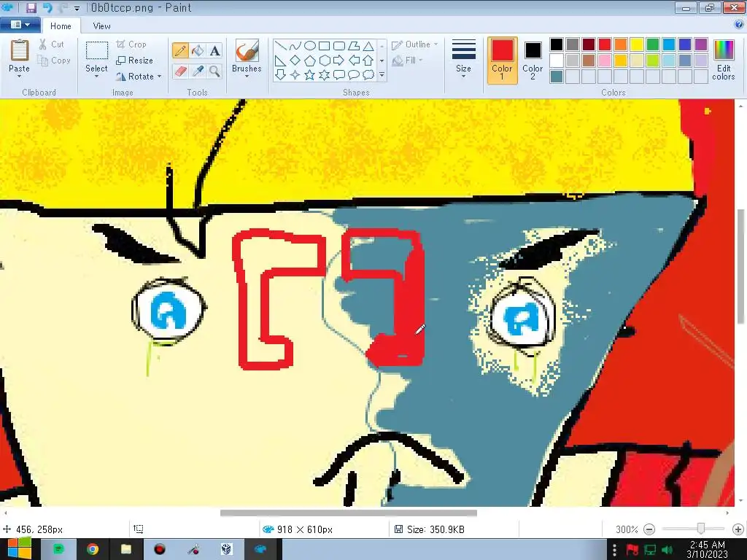Click the zoom out minus button
Viewport: 747px width, 560px height.
649,529
